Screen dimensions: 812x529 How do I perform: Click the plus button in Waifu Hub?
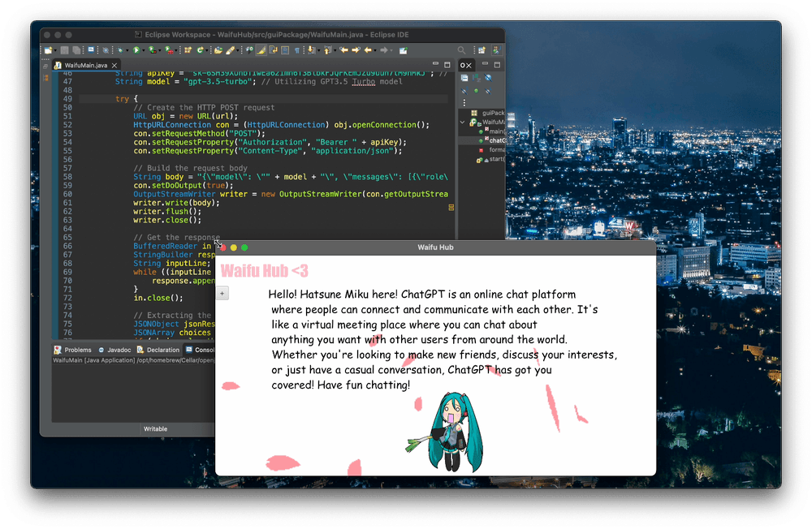[x=222, y=294]
